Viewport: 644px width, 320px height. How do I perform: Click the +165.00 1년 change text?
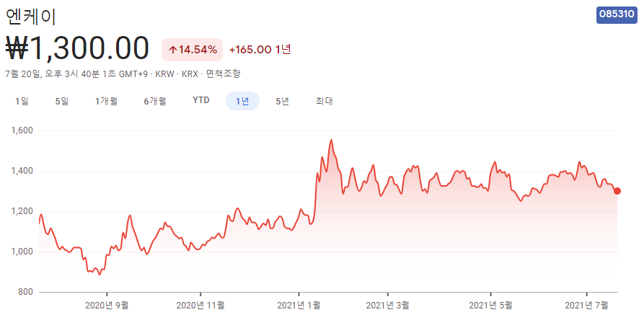(260, 50)
